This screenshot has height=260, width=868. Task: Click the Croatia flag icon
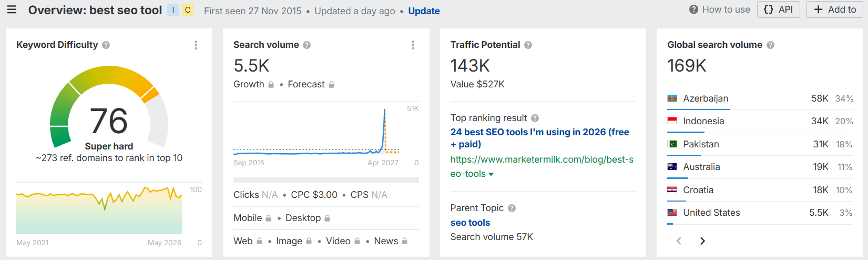click(x=672, y=190)
